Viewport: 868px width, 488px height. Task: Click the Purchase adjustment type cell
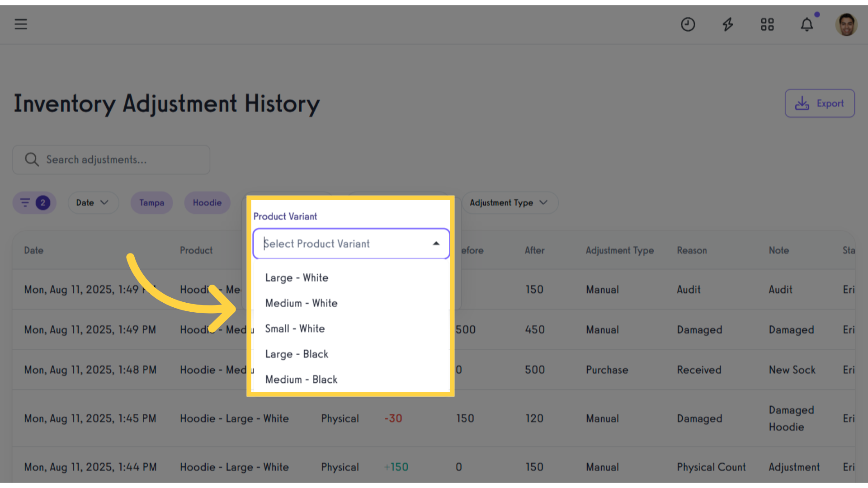[607, 370]
